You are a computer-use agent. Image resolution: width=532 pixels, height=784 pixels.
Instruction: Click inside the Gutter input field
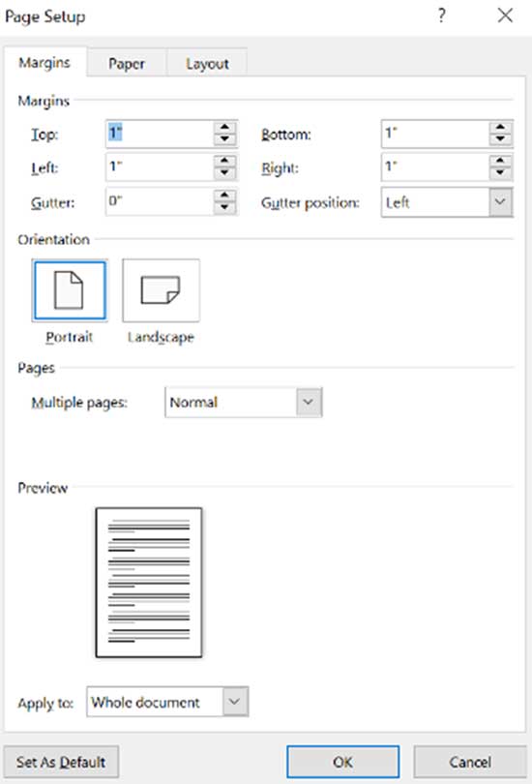pos(160,201)
